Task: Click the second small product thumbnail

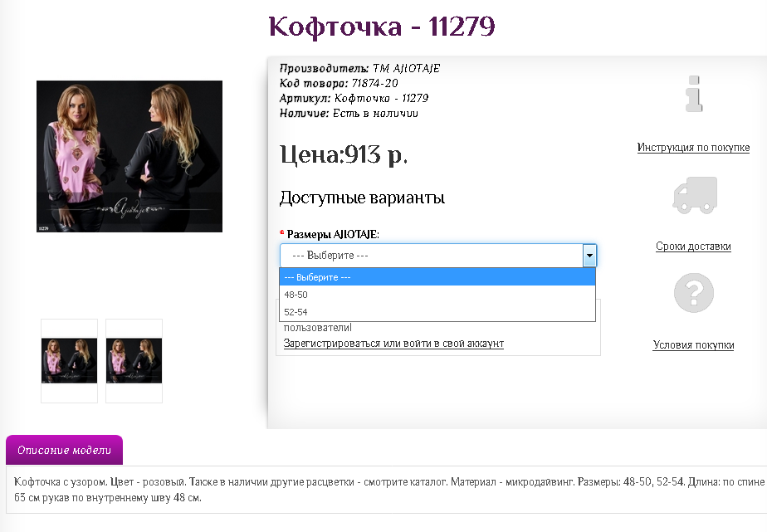Action: click(134, 361)
